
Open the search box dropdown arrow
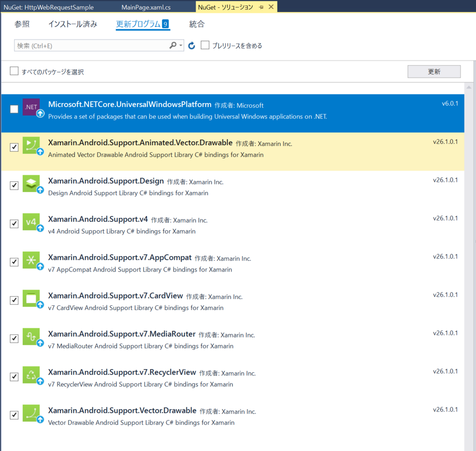(x=181, y=46)
